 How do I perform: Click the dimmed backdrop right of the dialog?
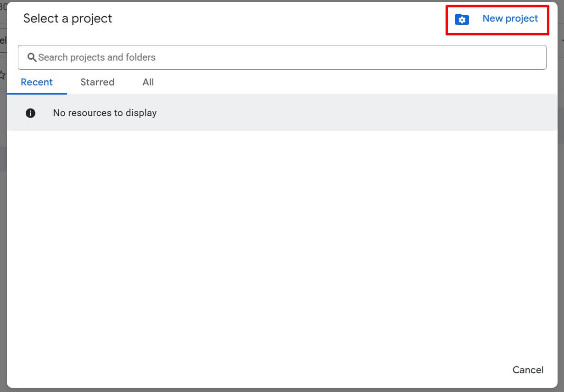point(561,207)
